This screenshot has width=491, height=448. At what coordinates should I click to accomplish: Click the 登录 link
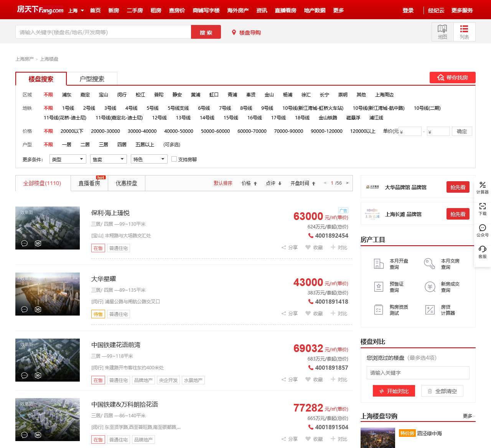click(x=408, y=10)
